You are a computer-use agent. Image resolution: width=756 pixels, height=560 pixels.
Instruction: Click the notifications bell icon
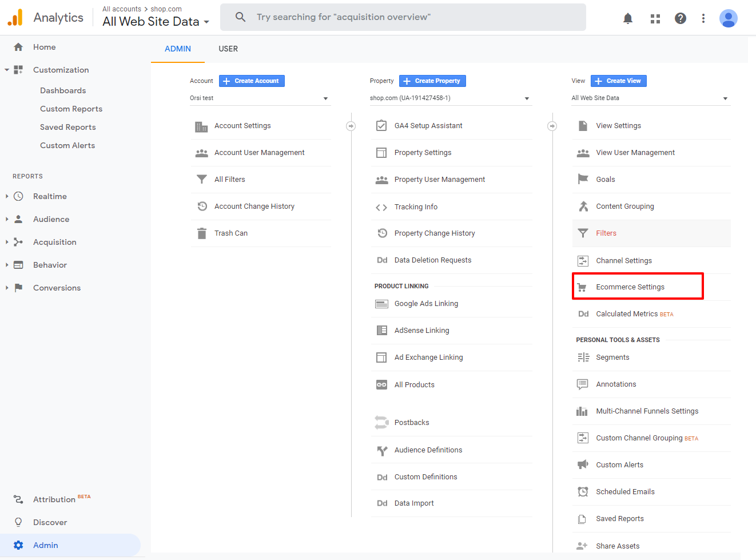627,18
